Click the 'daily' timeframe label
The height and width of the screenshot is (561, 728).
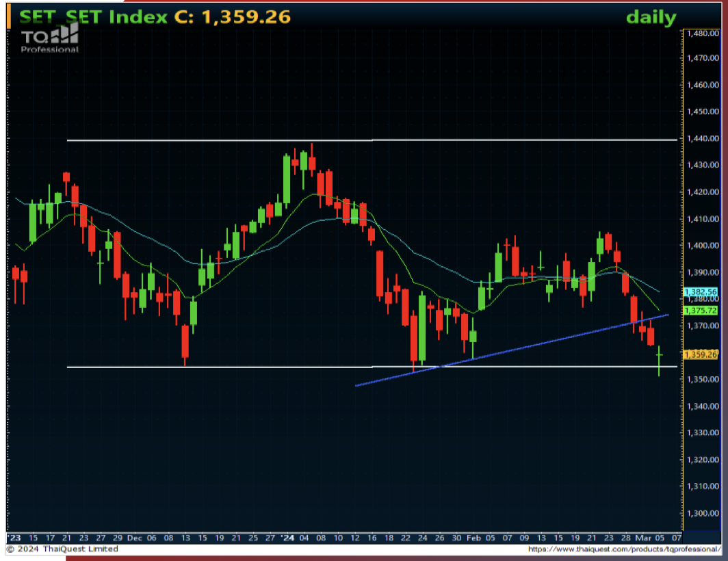point(651,17)
